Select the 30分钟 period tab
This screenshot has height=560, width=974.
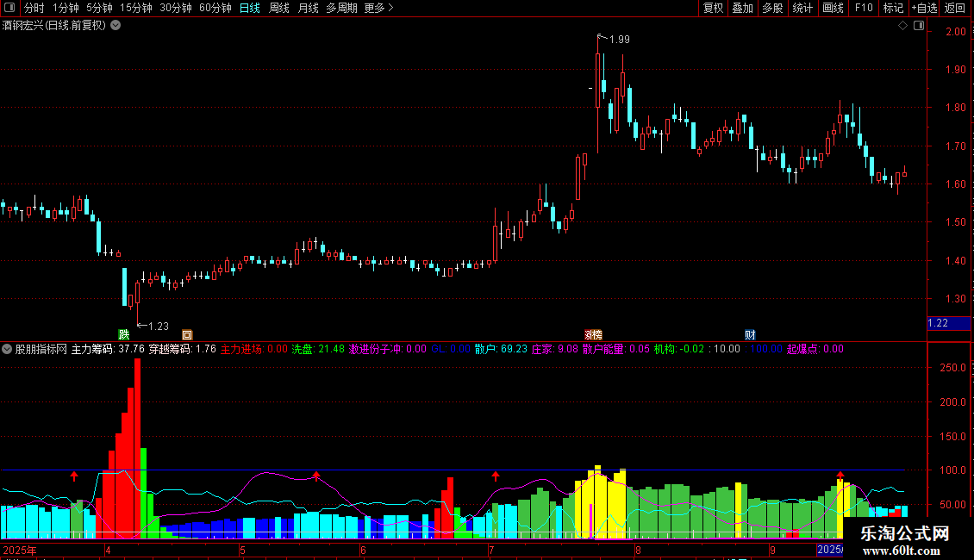pyautogui.click(x=176, y=8)
